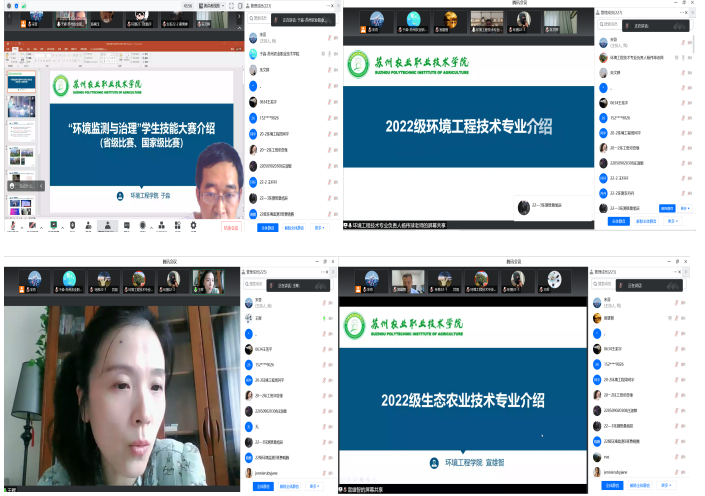705x496 pixels.
Task: Click Unmute All button in top-right member panel
Action: point(646,221)
